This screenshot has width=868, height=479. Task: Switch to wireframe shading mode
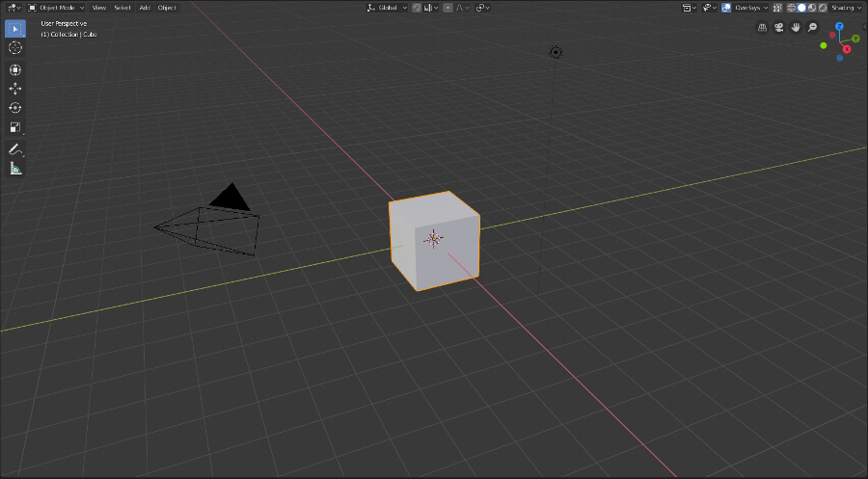pyautogui.click(x=792, y=8)
